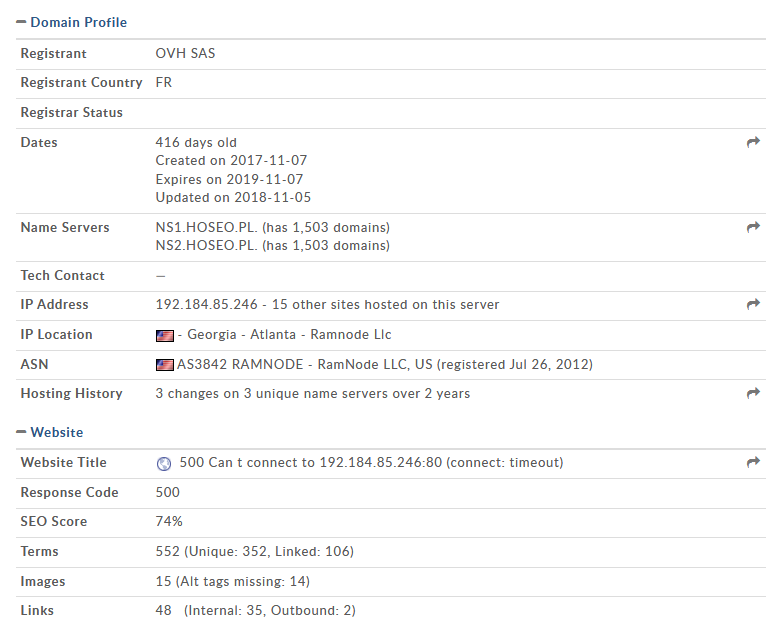Click the Response Code 500 value
Viewport: 783px width, 636px height.
pos(167,493)
